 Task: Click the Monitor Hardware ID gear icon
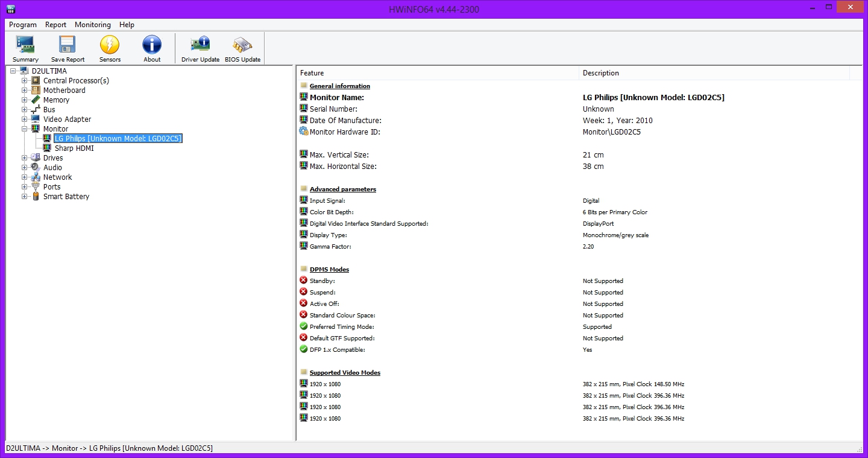pos(304,132)
